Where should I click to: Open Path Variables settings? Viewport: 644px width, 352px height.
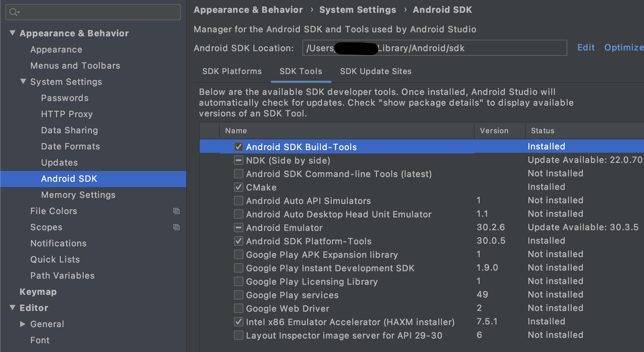[x=63, y=276]
